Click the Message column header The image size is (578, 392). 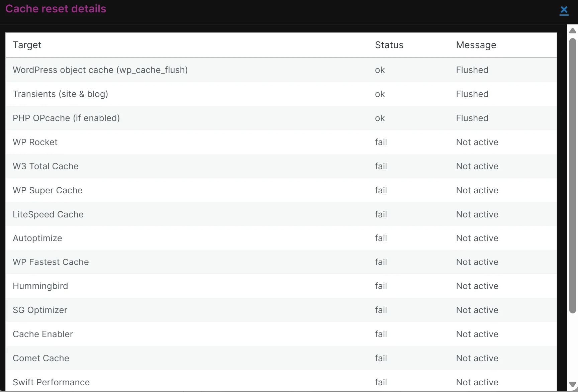476,45
